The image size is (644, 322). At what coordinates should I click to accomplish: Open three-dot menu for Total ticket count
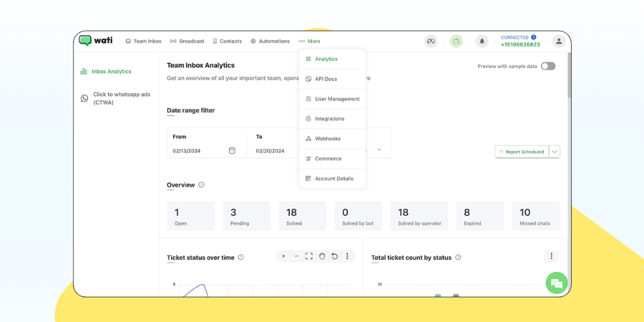(552, 257)
